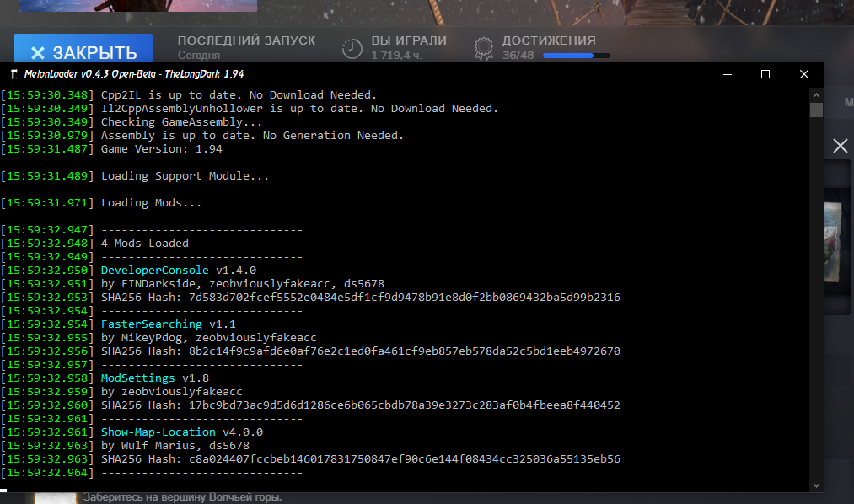Click the console scrollbar down arrow
Screen dimensions: 854x504
point(816,485)
